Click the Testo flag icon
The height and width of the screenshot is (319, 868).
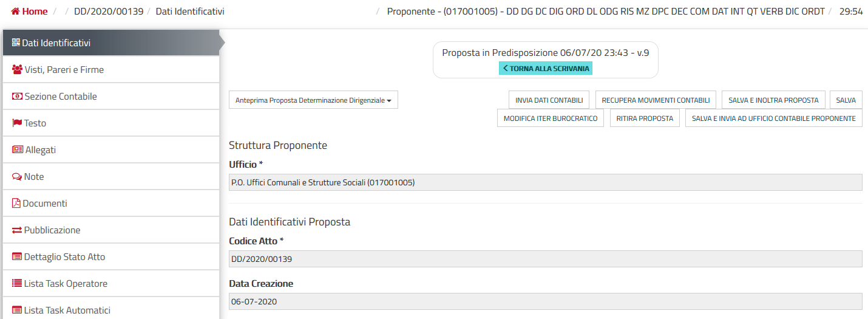coord(17,123)
